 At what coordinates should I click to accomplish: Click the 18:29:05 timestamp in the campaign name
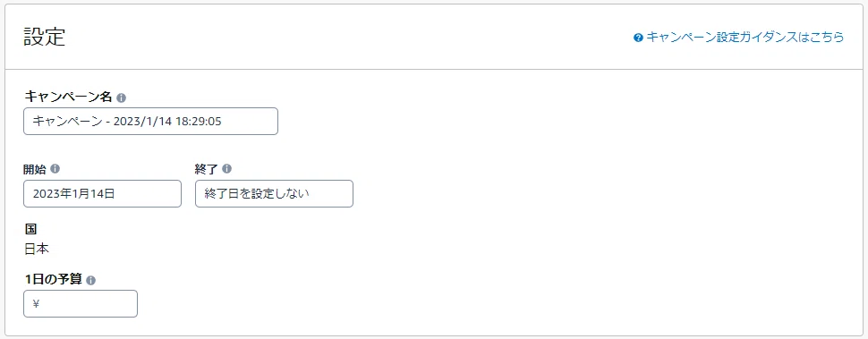[198, 121]
